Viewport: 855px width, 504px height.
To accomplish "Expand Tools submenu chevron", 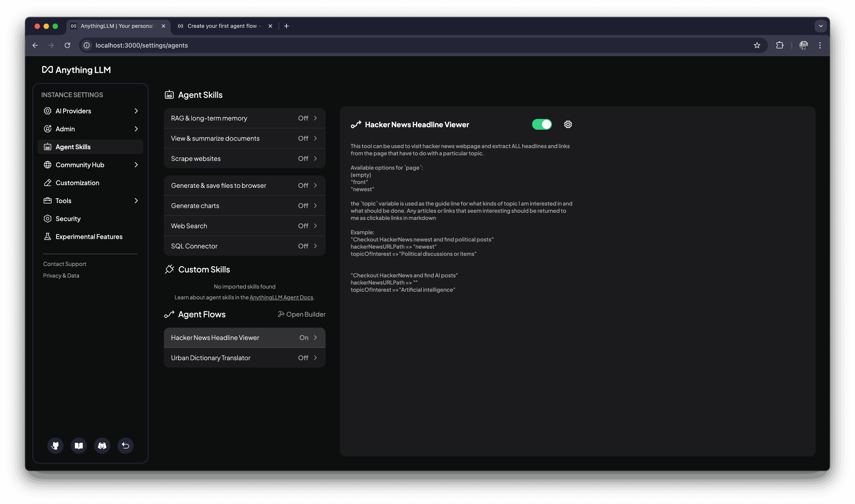I will point(136,201).
